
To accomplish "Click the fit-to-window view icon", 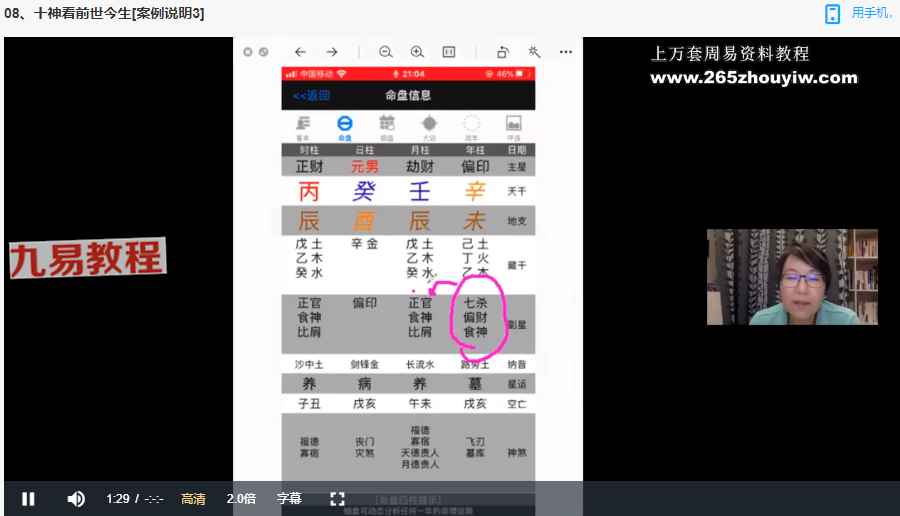I will coord(449,52).
